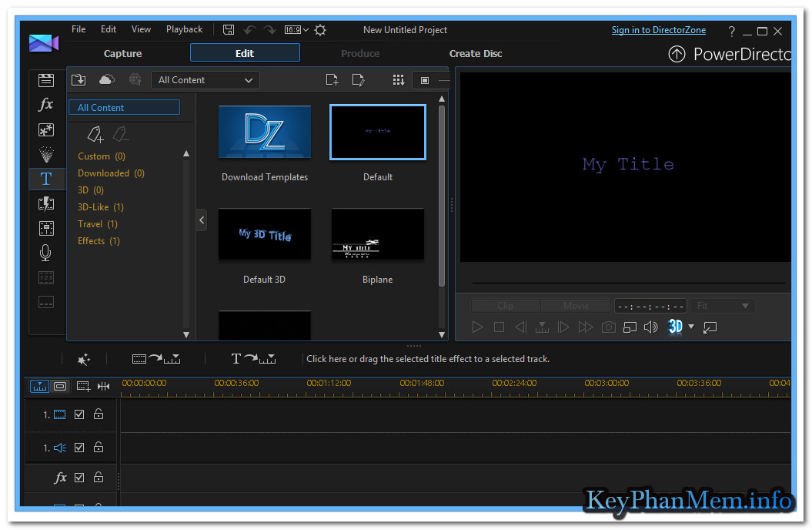Open the Transition Room icon
Image resolution: width=812 pixels, height=530 pixels.
click(x=46, y=203)
